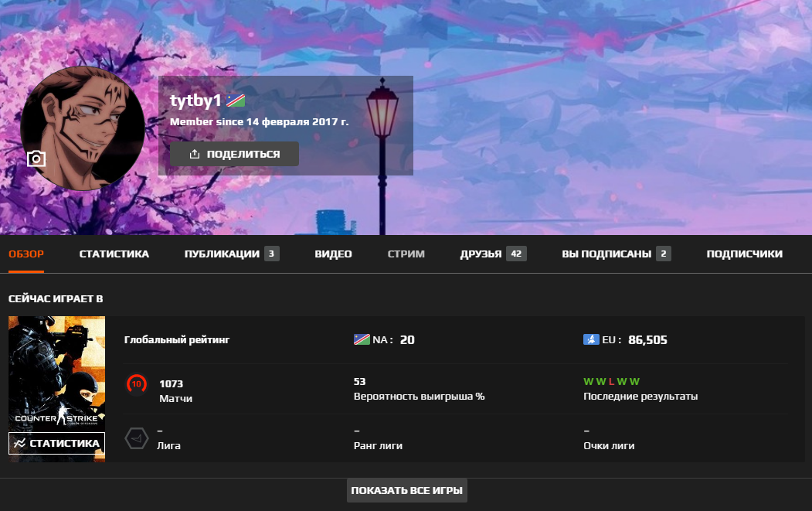Click the camera icon on the avatar
The image size is (812, 511).
(36, 158)
